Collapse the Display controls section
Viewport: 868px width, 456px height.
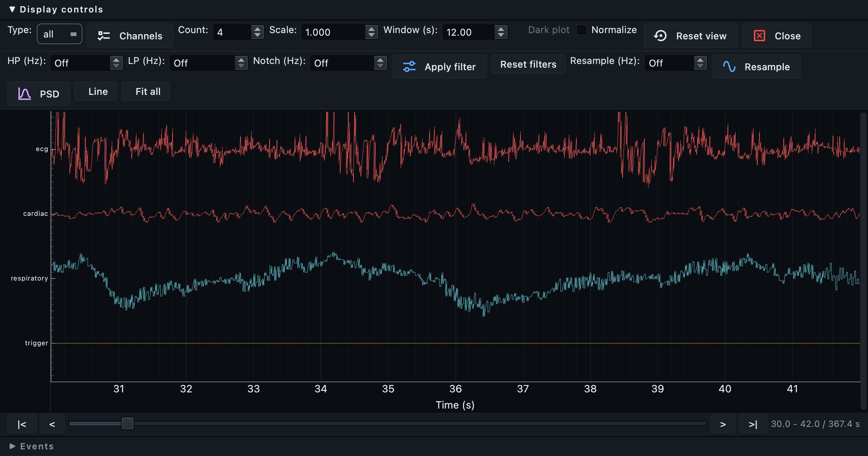click(13, 9)
